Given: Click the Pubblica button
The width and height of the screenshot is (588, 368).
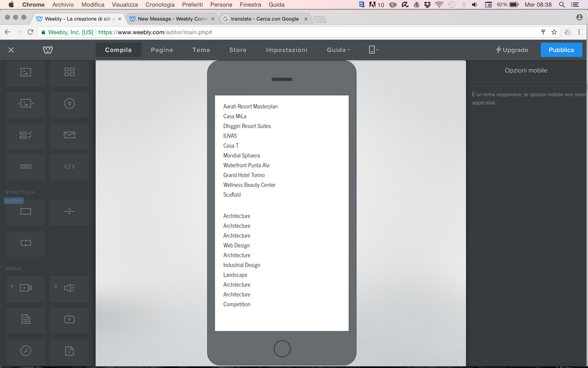Looking at the screenshot, I should click(561, 50).
